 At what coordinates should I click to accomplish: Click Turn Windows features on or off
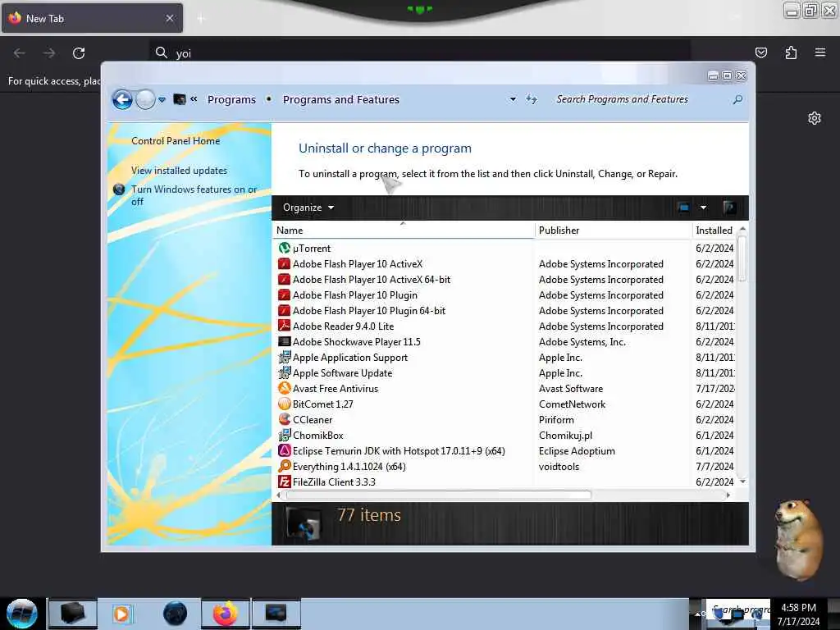(194, 195)
